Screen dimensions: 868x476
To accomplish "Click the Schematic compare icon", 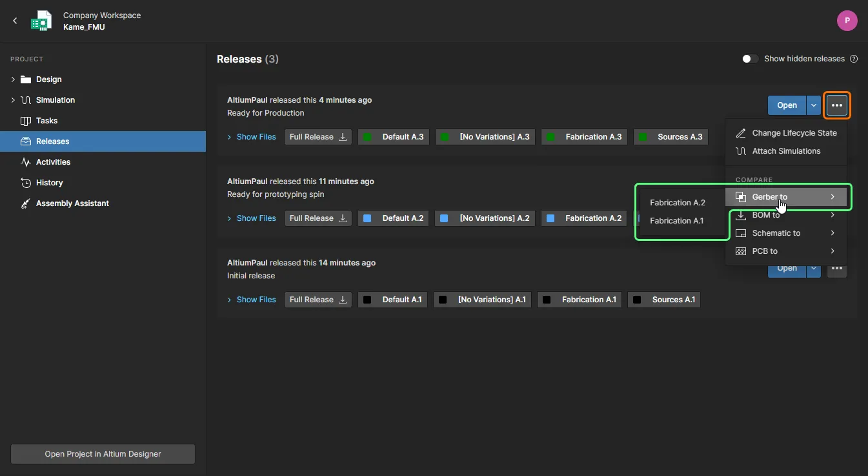I will pos(741,233).
